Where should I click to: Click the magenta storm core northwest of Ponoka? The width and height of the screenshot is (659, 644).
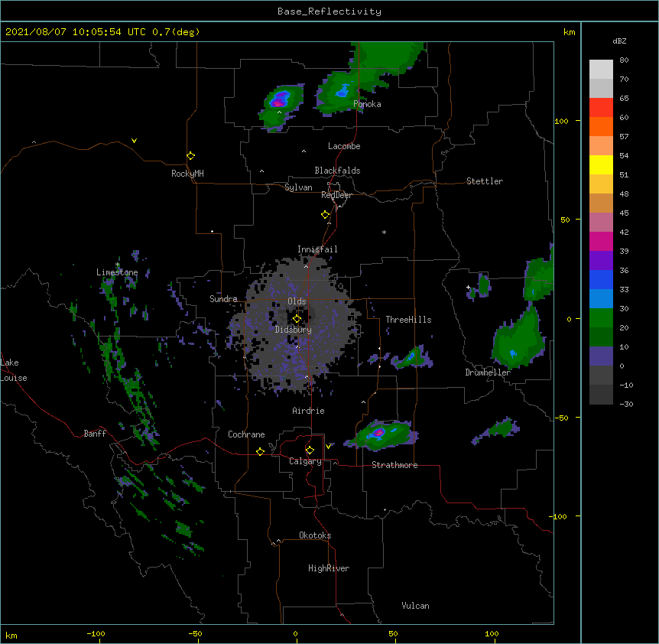[x=278, y=102]
